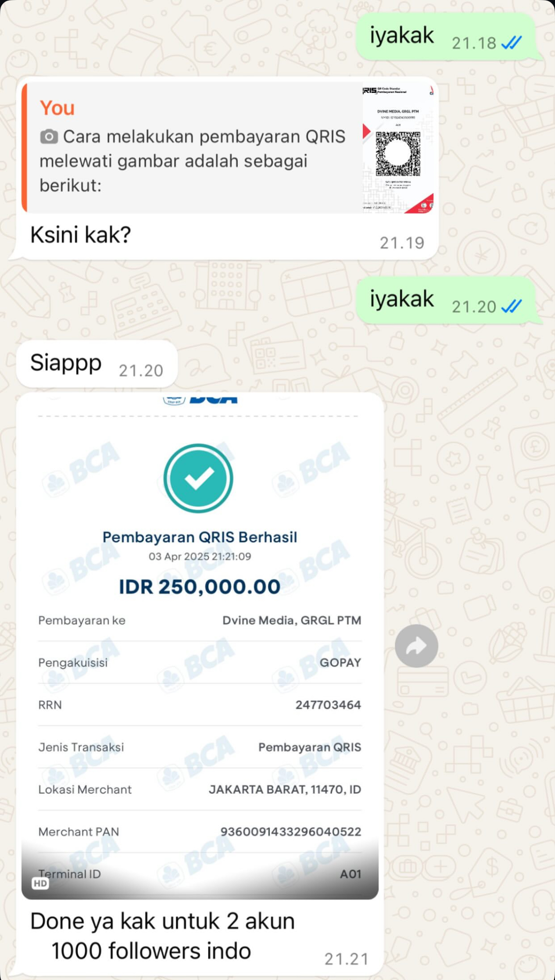This screenshot has height=980, width=555.
Task: Tap blue double checkmarks on 21.18 message
Action: tap(511, 43)
